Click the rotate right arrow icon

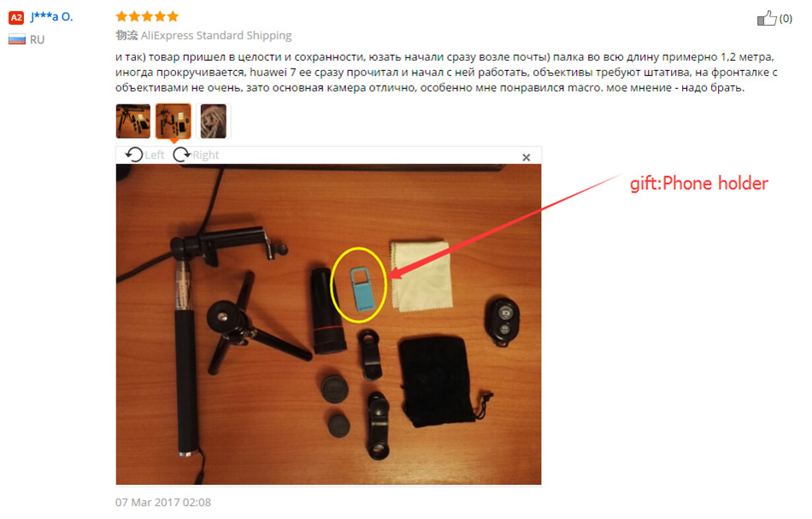pyautogui.click(x=181, y=155)
